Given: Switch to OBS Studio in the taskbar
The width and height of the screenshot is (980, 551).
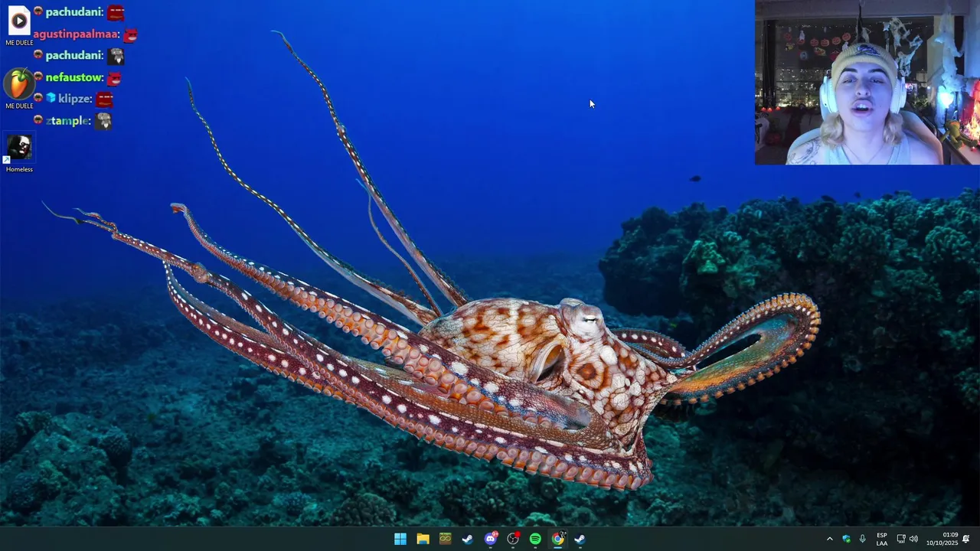Looking at the screenshot, I should [513, 539].
